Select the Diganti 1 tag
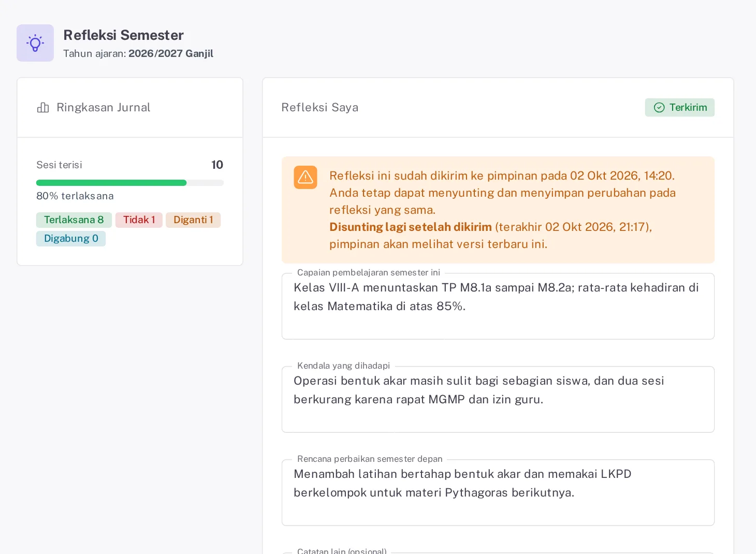756x554 pixels. click(193, 220)
